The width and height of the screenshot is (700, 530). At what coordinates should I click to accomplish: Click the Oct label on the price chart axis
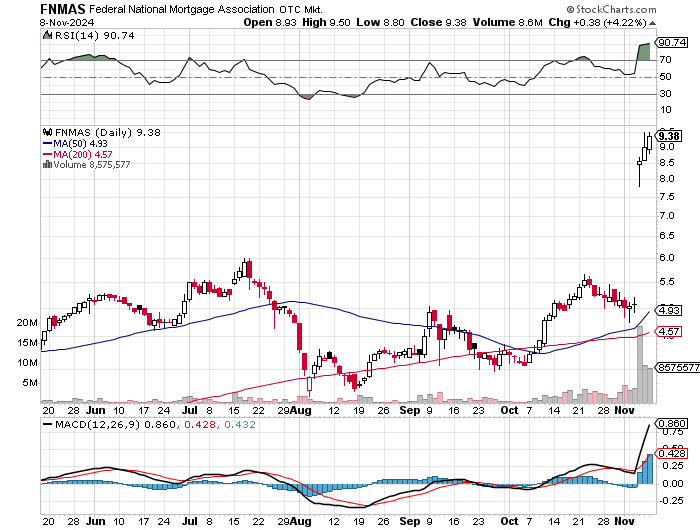509,410
